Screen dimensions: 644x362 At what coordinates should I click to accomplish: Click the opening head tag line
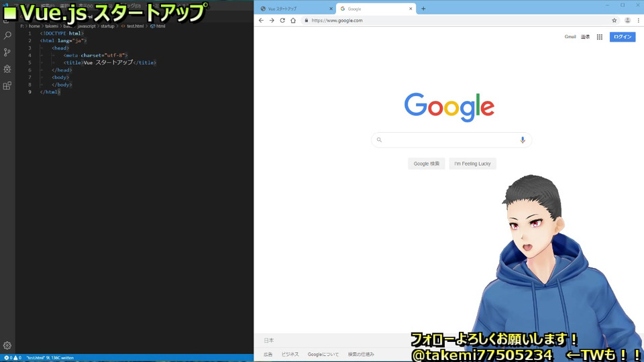(x=61, y=48)
